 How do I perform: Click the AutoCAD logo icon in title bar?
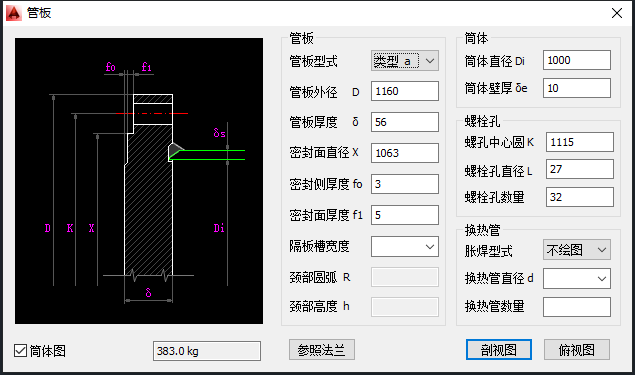coord(13,13)
